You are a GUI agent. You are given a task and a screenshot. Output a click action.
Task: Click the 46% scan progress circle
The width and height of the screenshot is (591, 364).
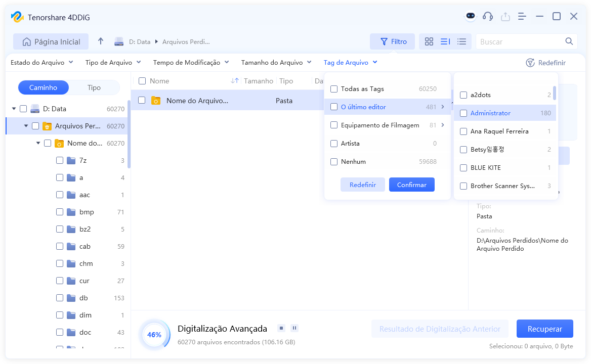coord(154,334)
